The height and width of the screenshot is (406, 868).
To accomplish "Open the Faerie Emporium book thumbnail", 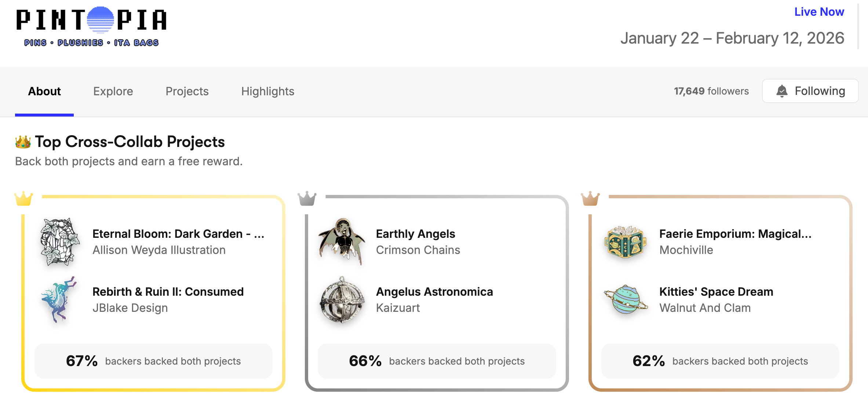I will (626, 242).
